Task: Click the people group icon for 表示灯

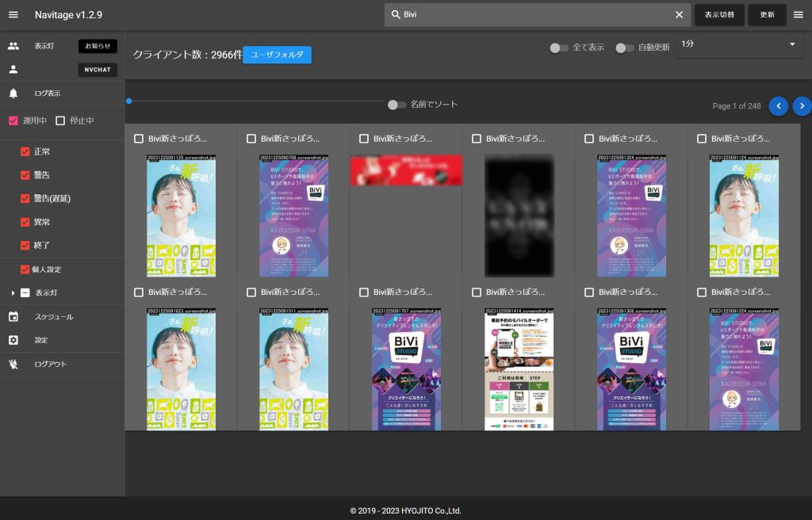Action: pyautogui.click(x=13, y=46)
